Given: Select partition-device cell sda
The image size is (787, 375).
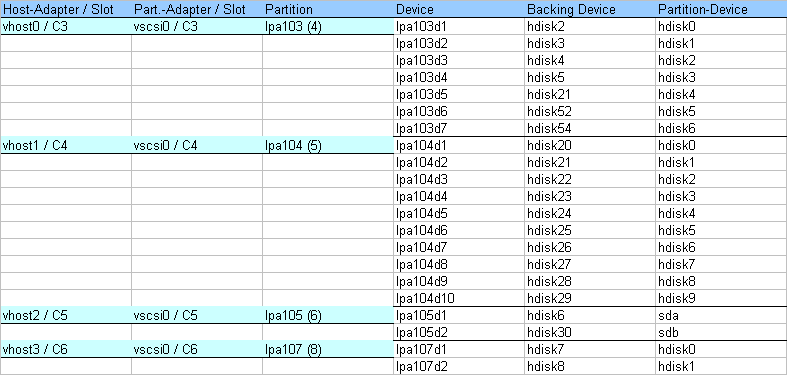Looking at the screenshot, I should (x=721, y=315).
